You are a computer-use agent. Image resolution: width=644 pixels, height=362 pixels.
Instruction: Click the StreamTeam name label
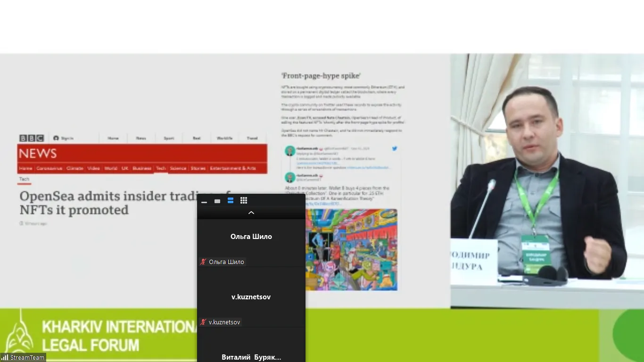click(x=27, y=357)
